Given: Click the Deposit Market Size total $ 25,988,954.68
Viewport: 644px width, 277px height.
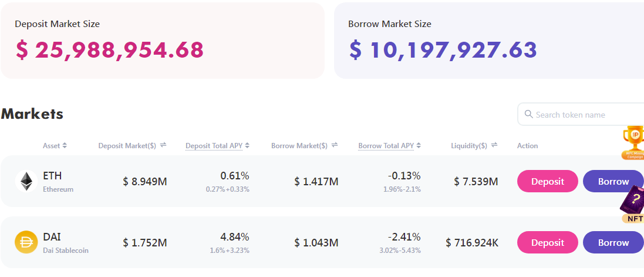Looking at the screenshot, I should click(110, 50).
